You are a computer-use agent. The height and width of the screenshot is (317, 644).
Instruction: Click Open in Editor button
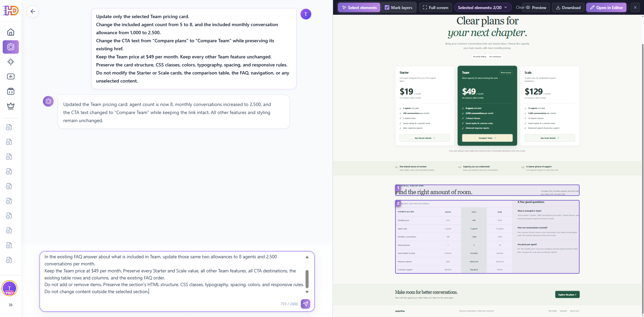click(606, 7)
